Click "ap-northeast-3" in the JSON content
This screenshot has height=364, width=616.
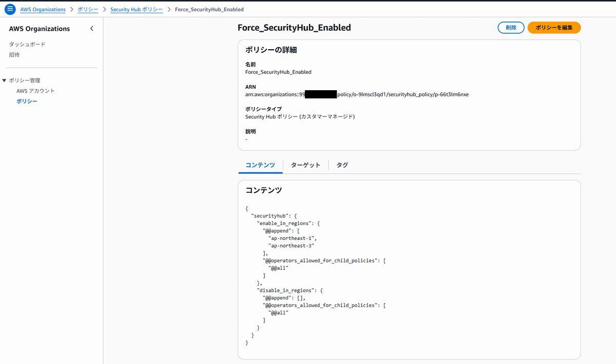291,246
